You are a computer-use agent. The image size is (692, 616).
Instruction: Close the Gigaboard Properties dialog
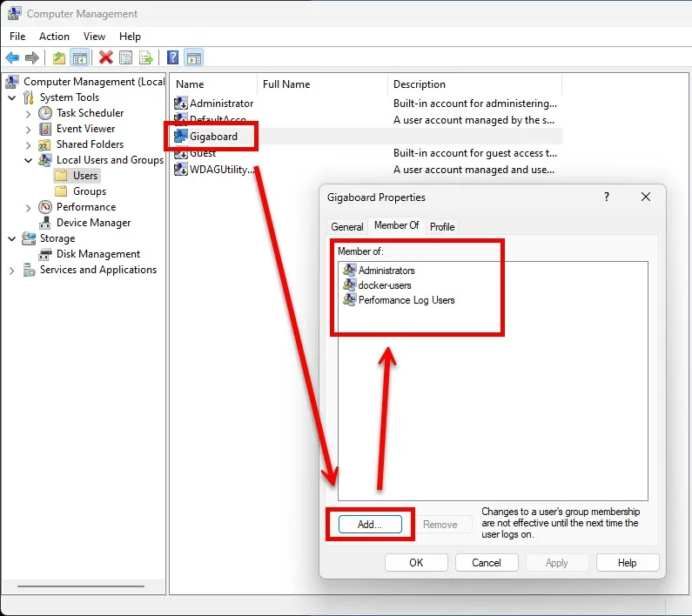pyautogui.click(x=646, y=197)
